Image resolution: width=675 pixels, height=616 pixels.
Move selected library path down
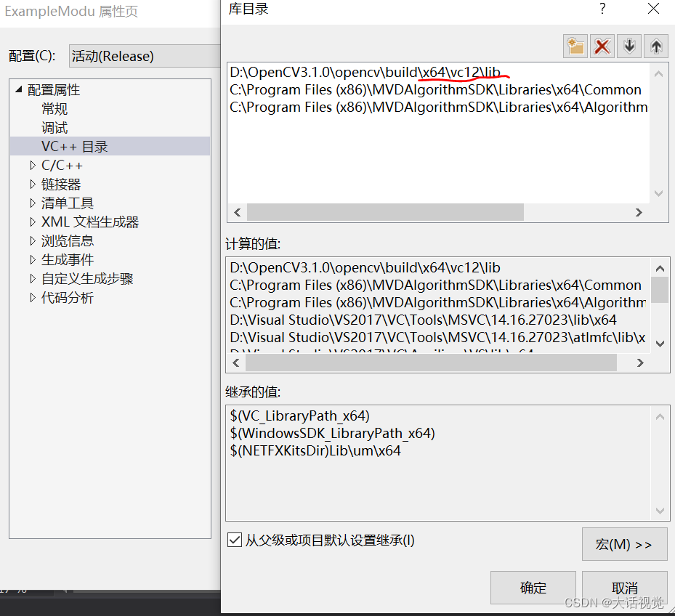[x=629, y=46]
